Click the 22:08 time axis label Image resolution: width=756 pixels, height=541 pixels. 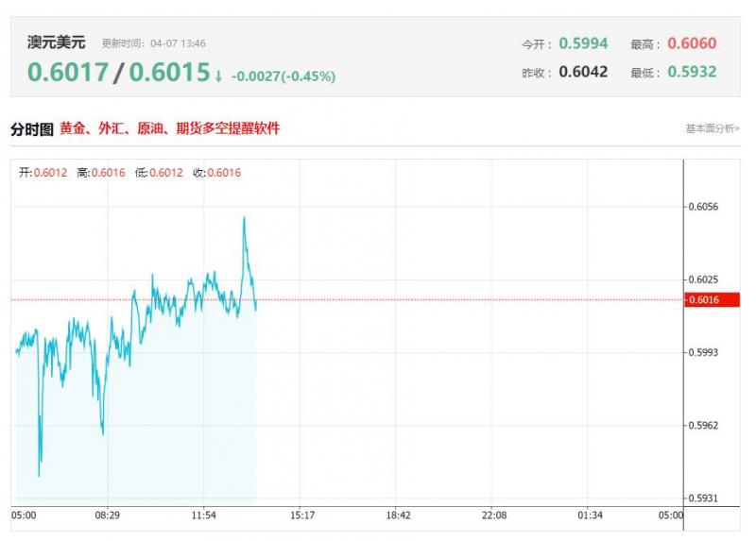494,516
